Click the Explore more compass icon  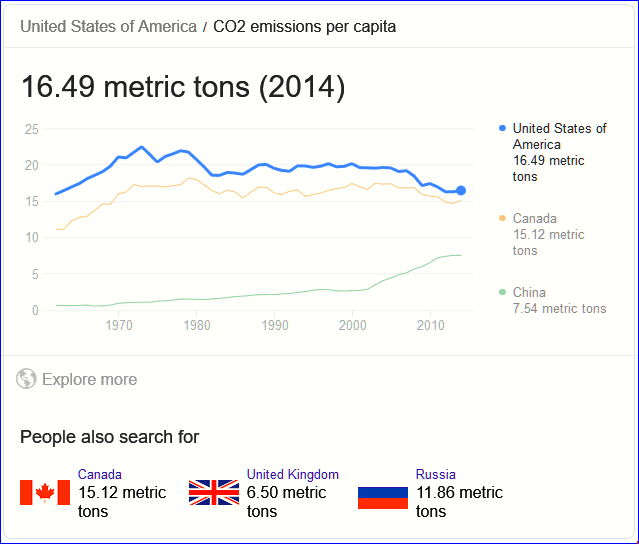(27, 380)
